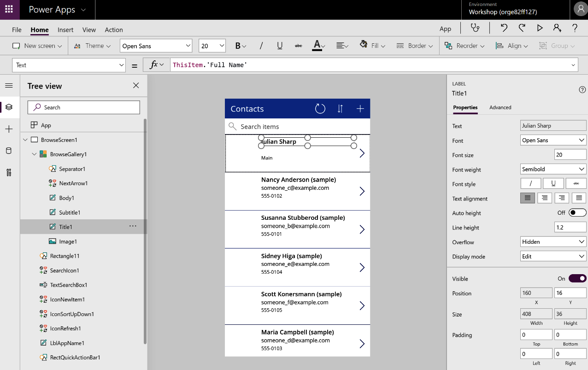588x370 pixels.
Task: Open more options for Title1
Action: tap(133, 226)
